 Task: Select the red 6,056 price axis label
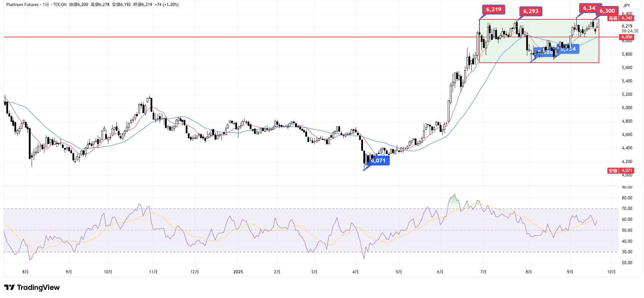tap(627, 37)
